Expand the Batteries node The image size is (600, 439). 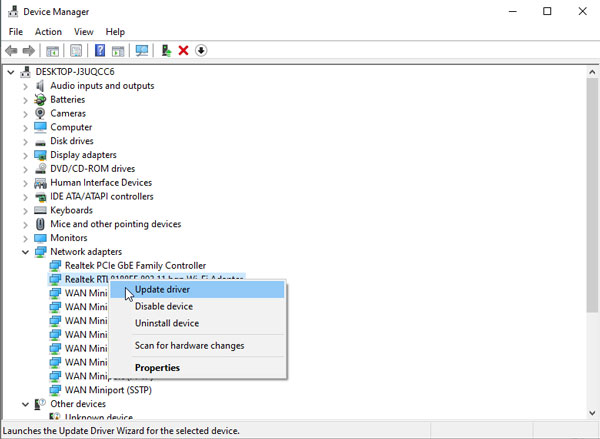[x=25, y=100]
